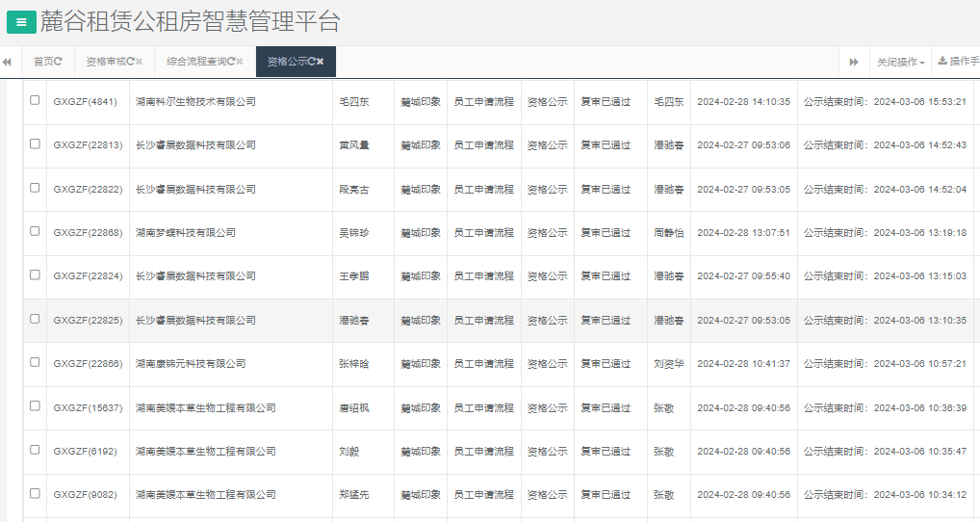Click 公示结束时间 2024-03-06 14:52:43
The image size is (980, 522).
tap(885, 145)
